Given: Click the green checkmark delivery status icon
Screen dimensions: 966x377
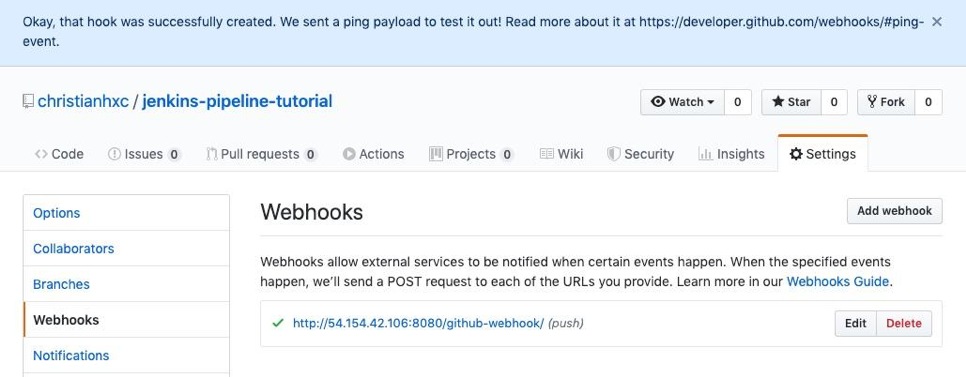Looking at the screenshot, I should click(278, 323).
